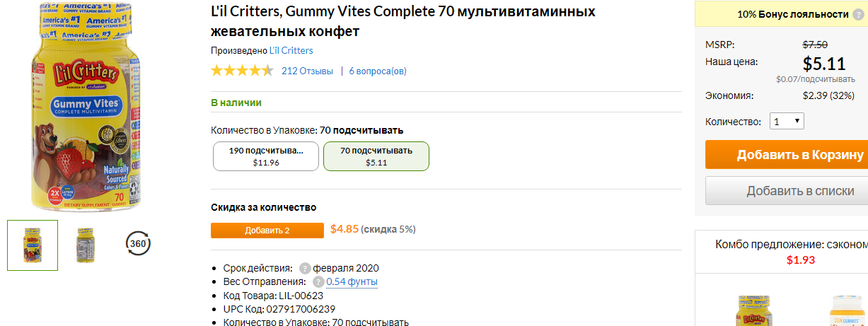This screenshot has width=868, height=326.
Task: Choose the 190 count package option
Action: [x=266, y=156]
